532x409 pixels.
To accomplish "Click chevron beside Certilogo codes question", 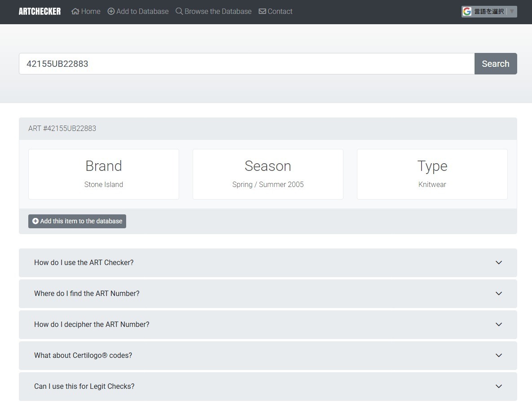I will [x=498, y=356].
